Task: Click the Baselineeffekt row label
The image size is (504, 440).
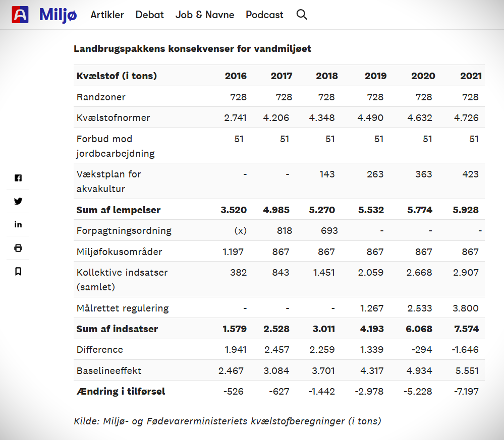Action: click(109, 370)
